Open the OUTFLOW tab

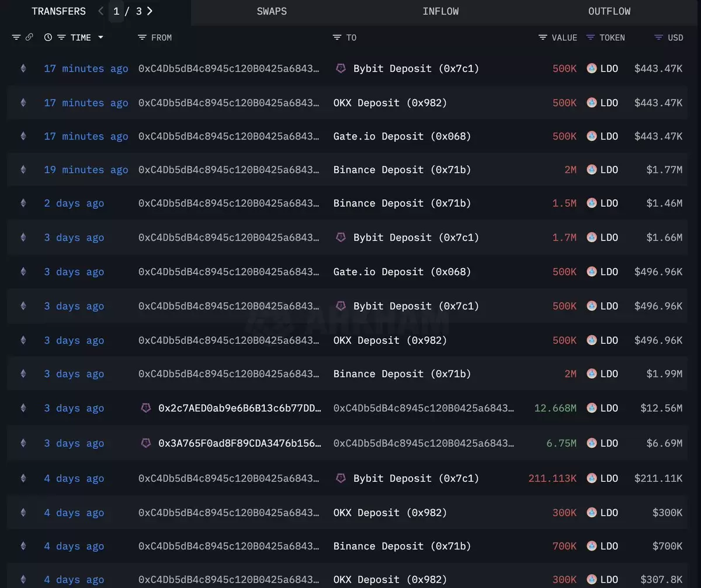(x=609, y=11)
